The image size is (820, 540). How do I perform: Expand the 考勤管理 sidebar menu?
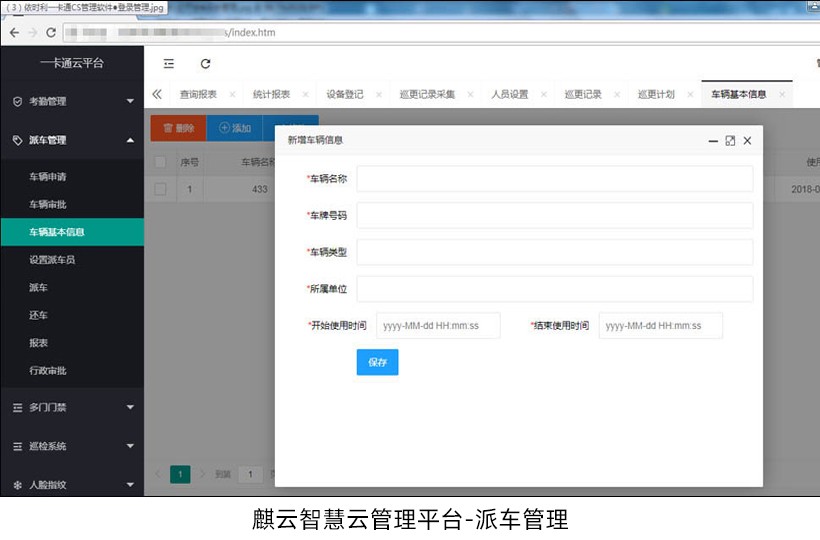[x=72, y=101]
